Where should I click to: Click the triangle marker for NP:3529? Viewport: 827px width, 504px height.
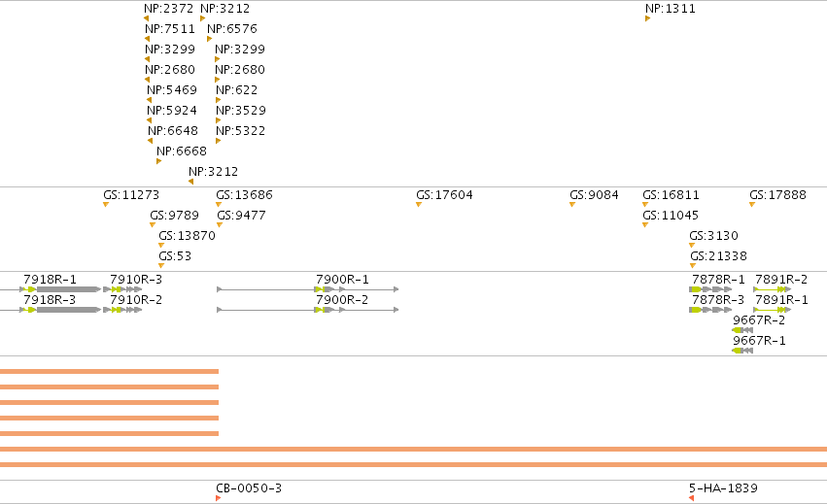(218, 120)
